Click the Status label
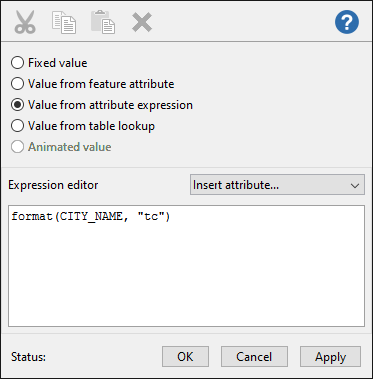 coord(28,357)
